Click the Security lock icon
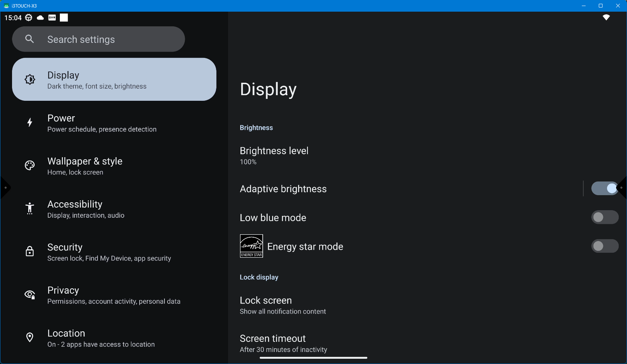The width and height of the screenshot is (627, 364). pyautogui.click(x=30, y=252)
